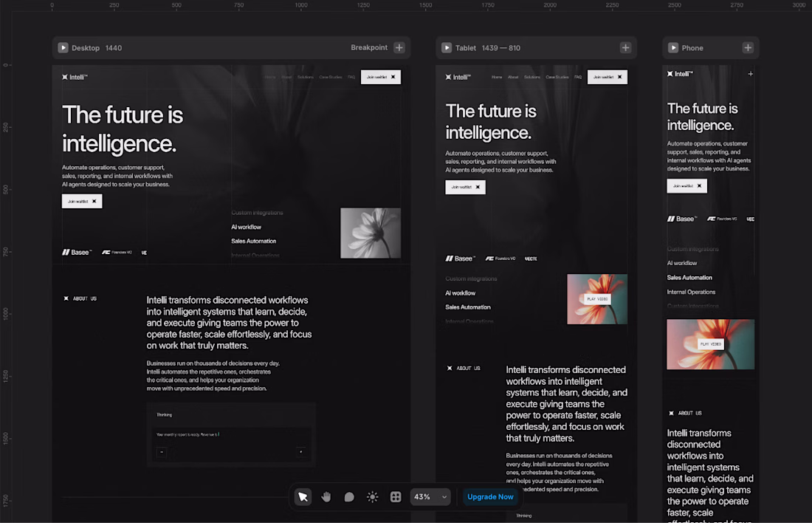812x523 pixels.
Task: Add breakpoint with plus next to Breakpoint label
Action: click(399, 48)
